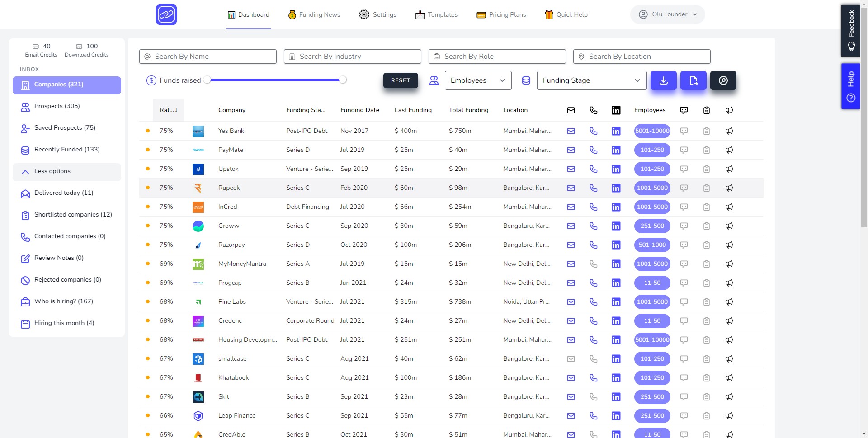Open Contacted companies (0)

67,237
